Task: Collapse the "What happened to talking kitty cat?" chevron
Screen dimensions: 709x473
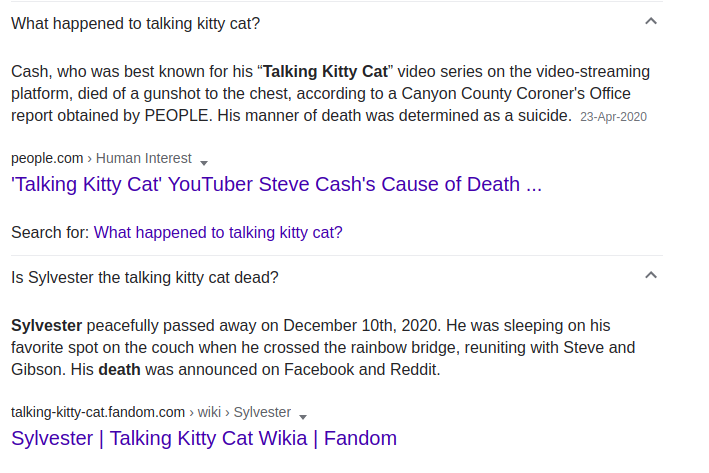Action: coord(651,21)
